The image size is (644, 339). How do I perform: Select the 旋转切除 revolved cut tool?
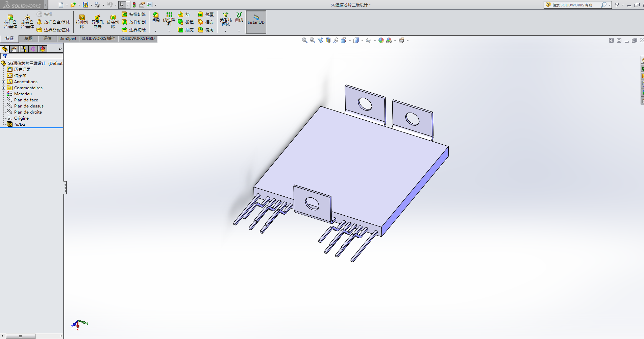[x=113, y=22]
